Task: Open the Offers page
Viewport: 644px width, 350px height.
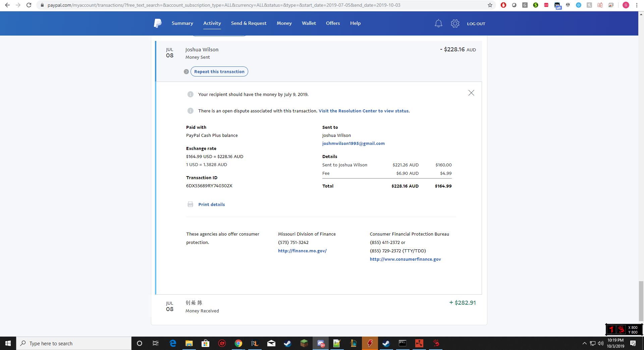Action: tap(333, 23)
